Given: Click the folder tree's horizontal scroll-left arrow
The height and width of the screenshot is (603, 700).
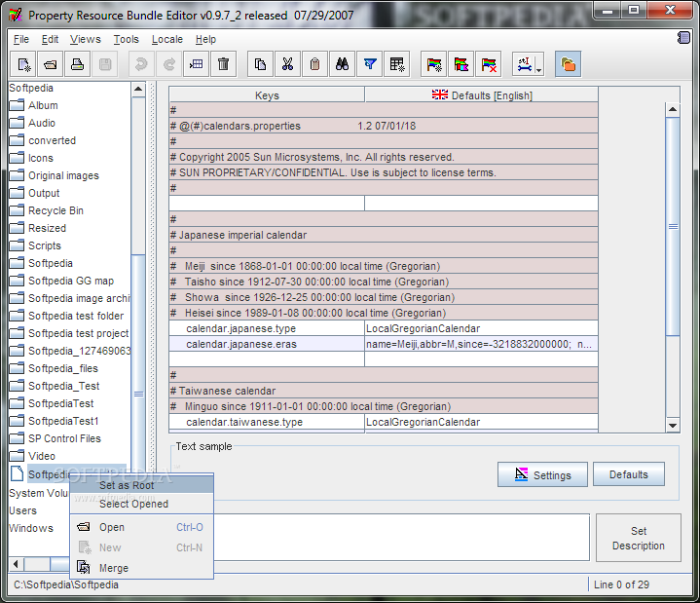Looking at the screenshot, I should (x=17, y=564).
